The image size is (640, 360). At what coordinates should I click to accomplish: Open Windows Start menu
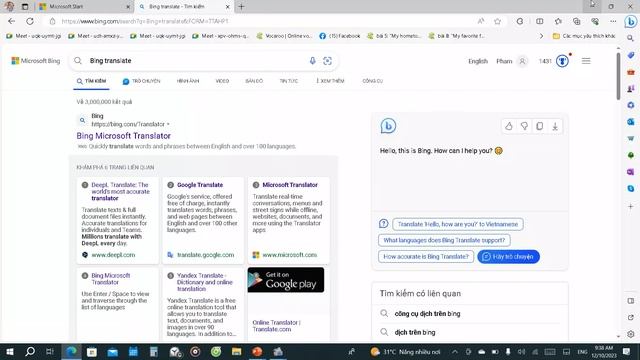10,352
